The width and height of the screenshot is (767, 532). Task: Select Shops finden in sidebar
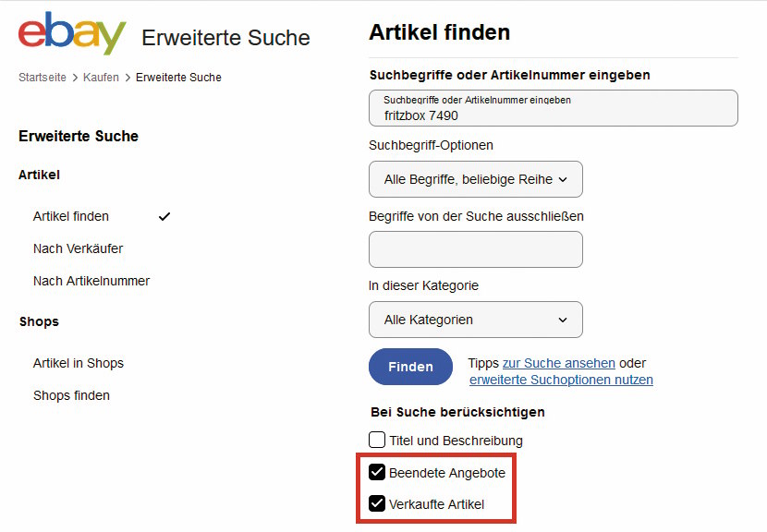tap(71, 395)
